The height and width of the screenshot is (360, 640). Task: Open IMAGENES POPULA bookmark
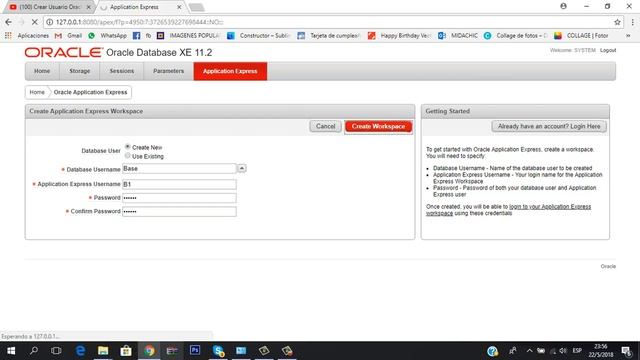[189, 36]
